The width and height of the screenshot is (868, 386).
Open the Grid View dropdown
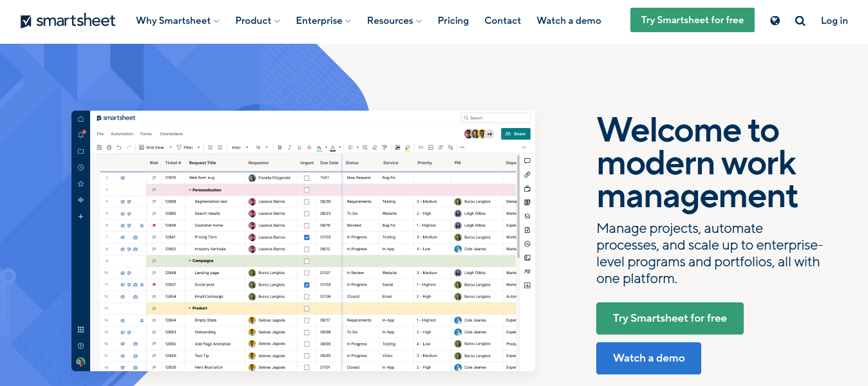155,147
